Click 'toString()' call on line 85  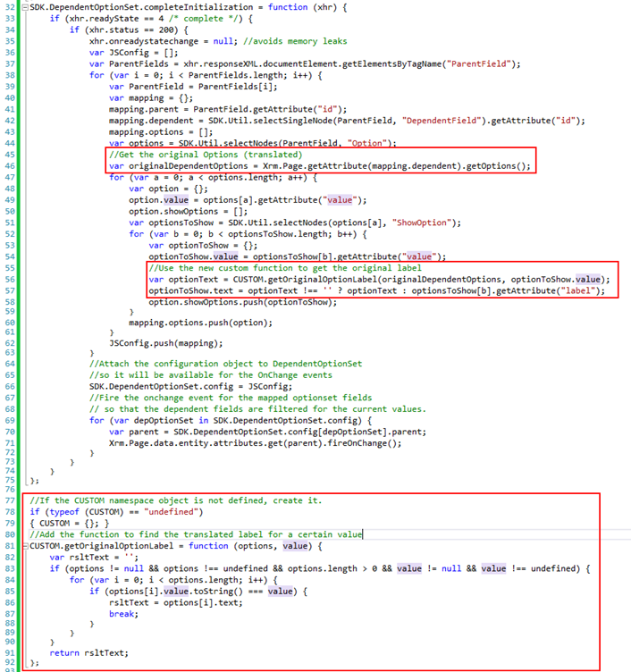[x=218, y=592]
